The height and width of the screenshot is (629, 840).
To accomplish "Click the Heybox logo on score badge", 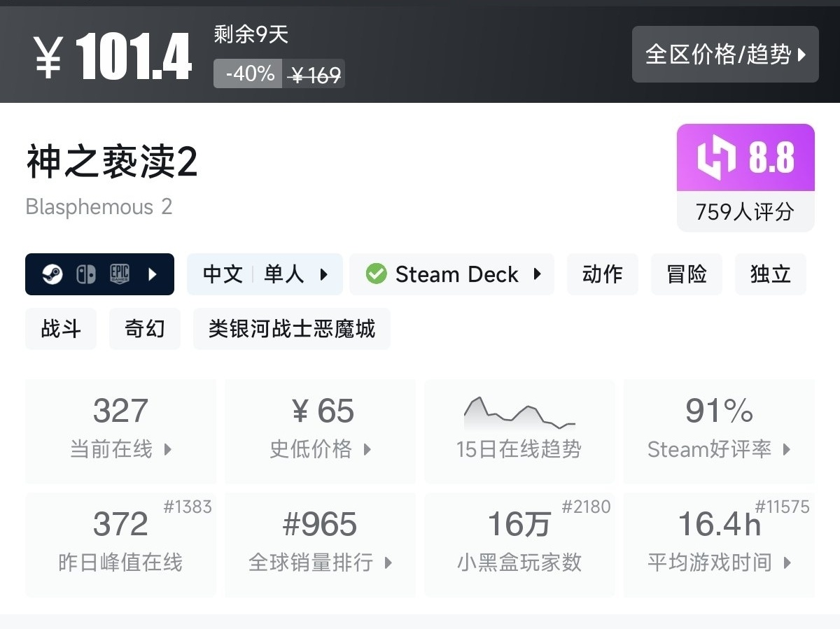I will tap(717, 157).
